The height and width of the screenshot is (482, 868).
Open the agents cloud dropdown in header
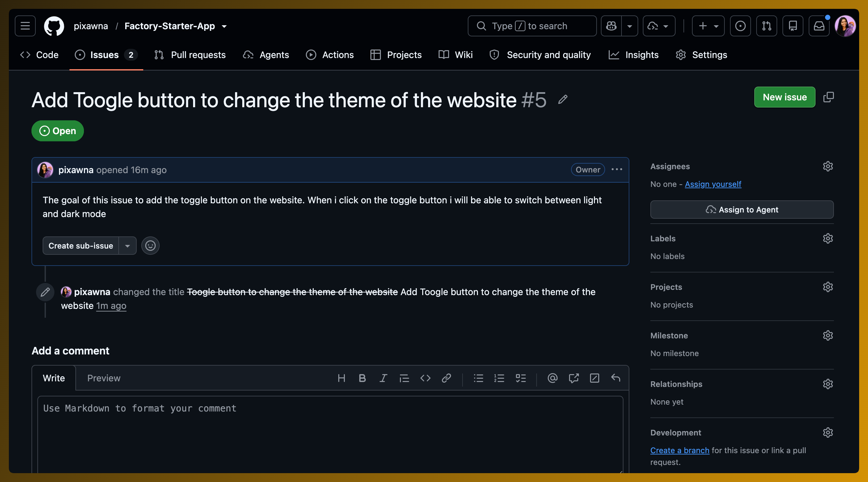(x=659, y=26)
